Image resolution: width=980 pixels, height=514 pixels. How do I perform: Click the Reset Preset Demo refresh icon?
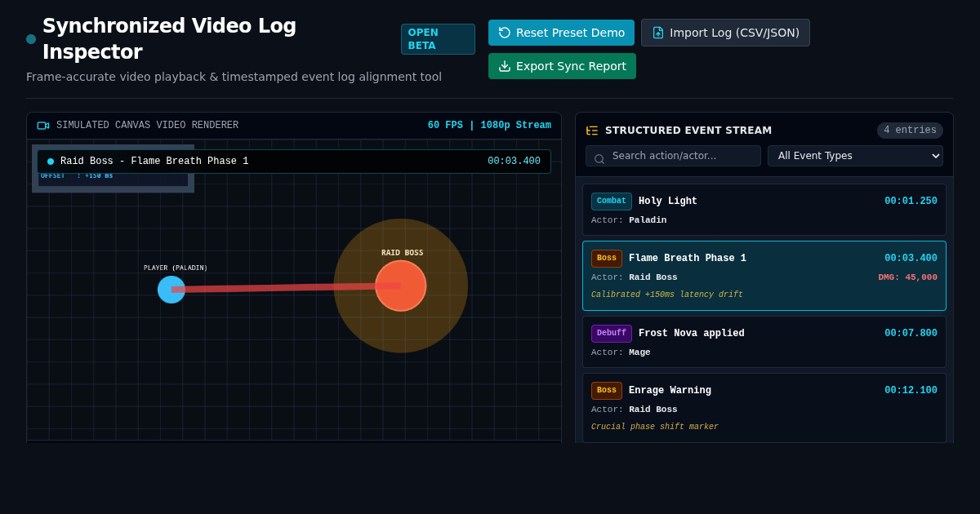tap(505, 33)
